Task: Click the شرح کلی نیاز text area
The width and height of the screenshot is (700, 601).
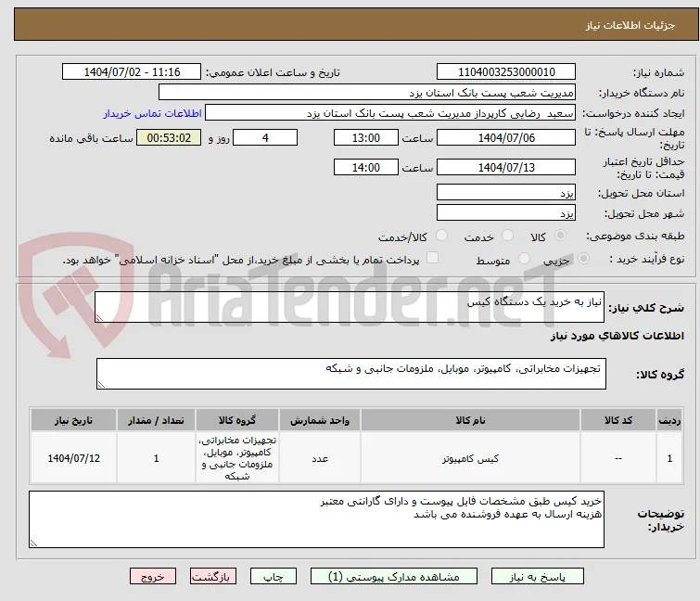Action: 350,307
